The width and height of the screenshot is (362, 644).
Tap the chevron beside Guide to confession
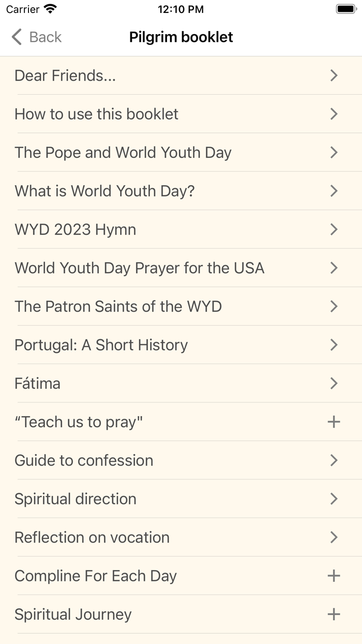point(334,460)
